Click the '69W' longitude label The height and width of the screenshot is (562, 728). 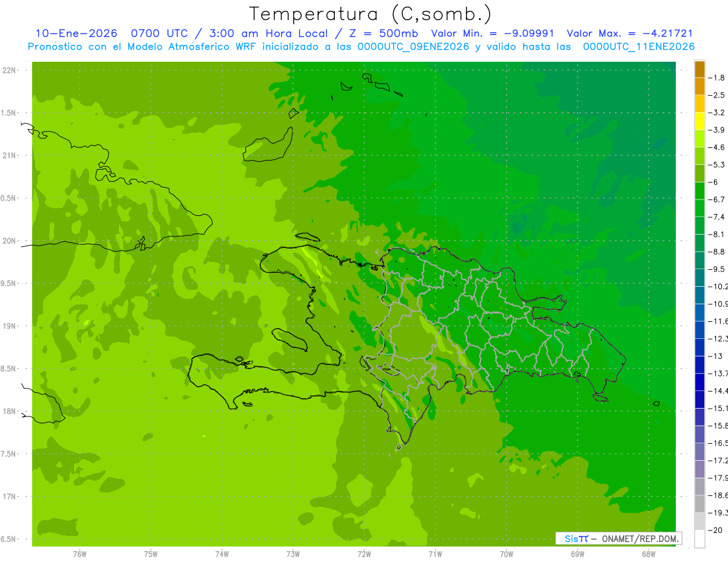click(x=578, y=554)
